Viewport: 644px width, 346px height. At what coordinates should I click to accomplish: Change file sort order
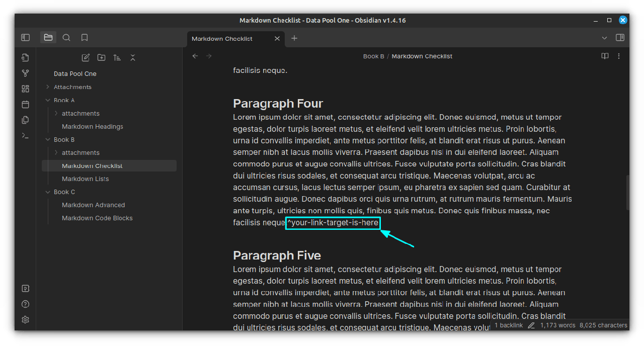click(x=117, y=57)
